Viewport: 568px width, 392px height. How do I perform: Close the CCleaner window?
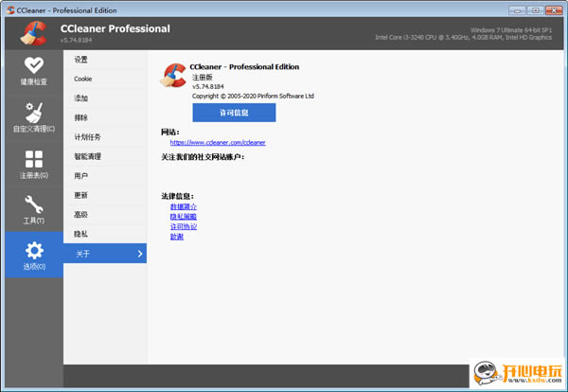(x=554, y=10)
